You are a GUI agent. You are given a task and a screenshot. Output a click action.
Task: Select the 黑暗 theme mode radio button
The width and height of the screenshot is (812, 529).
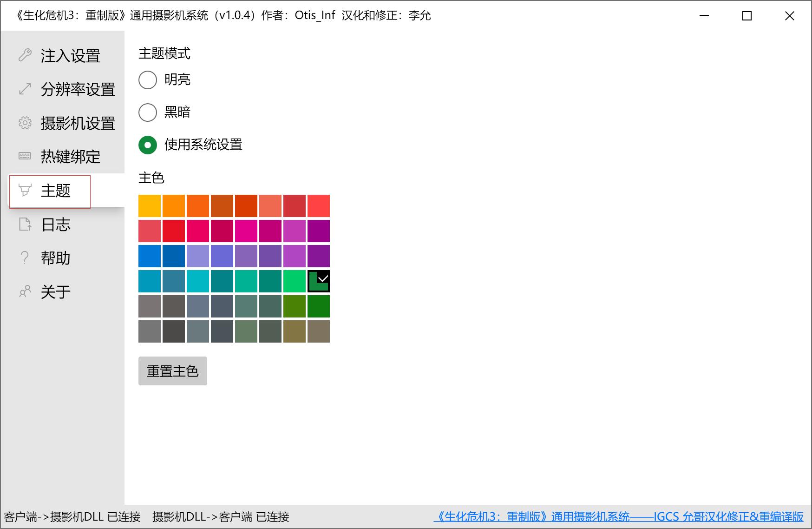pyautogui.click(x=148, y=112)
